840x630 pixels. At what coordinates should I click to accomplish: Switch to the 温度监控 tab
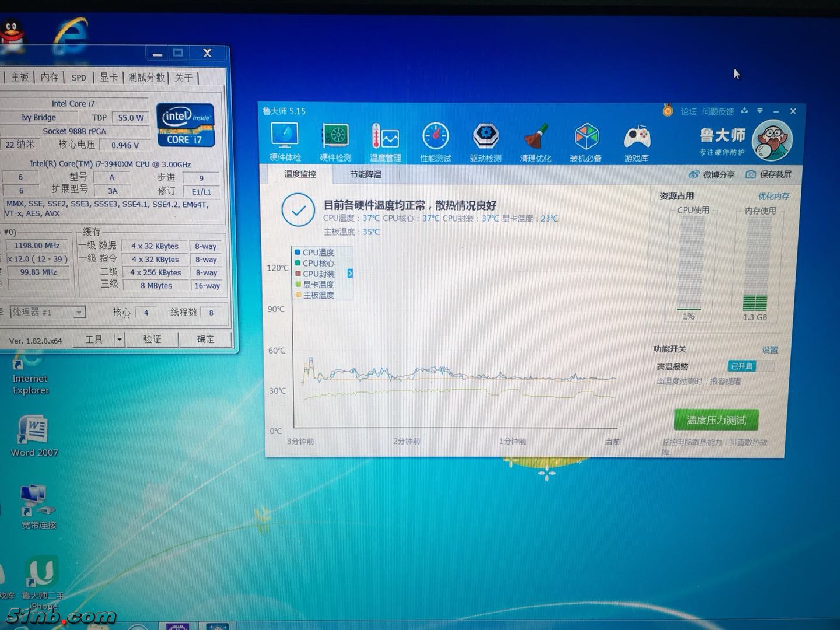click(300, 174)
